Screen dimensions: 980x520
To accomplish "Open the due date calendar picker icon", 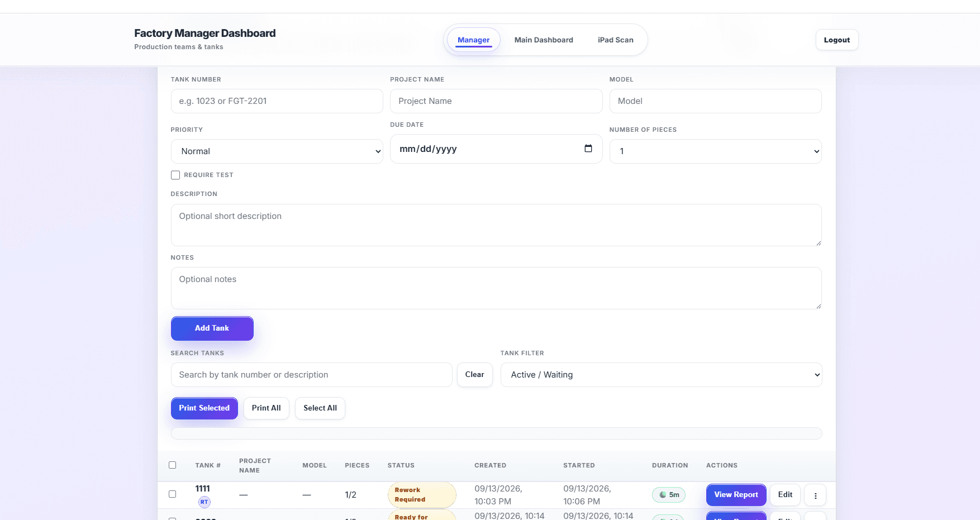I will coord(588,149).
